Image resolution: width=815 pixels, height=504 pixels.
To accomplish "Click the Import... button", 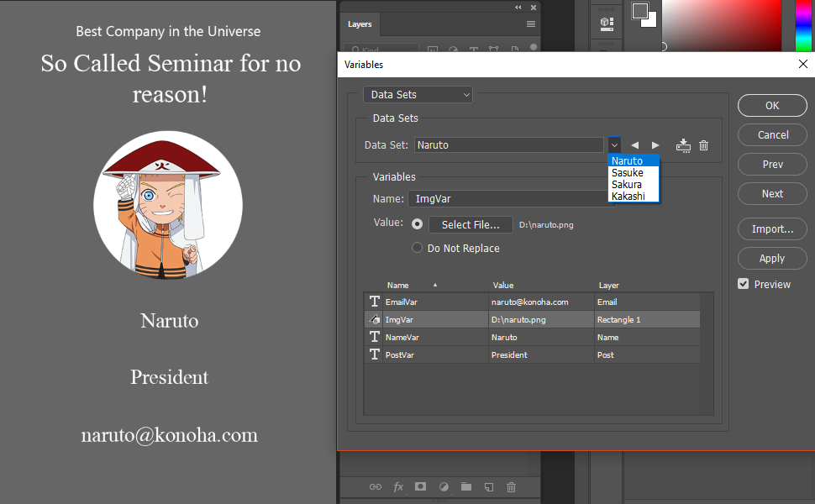I will [772, 229].
